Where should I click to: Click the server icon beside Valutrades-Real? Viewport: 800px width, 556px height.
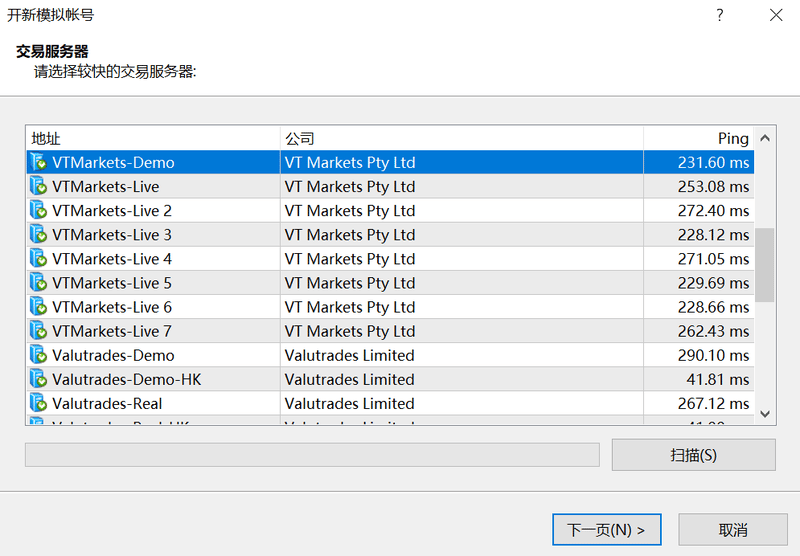pos(38,403)
